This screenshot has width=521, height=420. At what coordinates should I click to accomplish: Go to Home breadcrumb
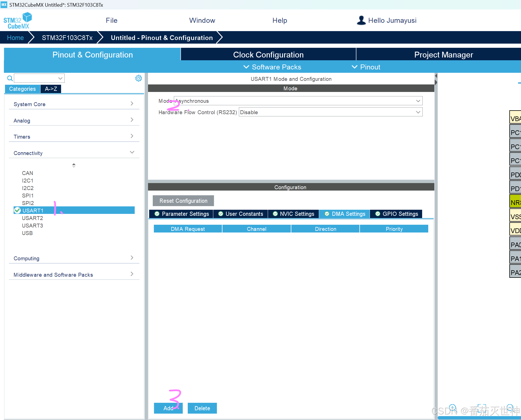[x=15, y=37]
